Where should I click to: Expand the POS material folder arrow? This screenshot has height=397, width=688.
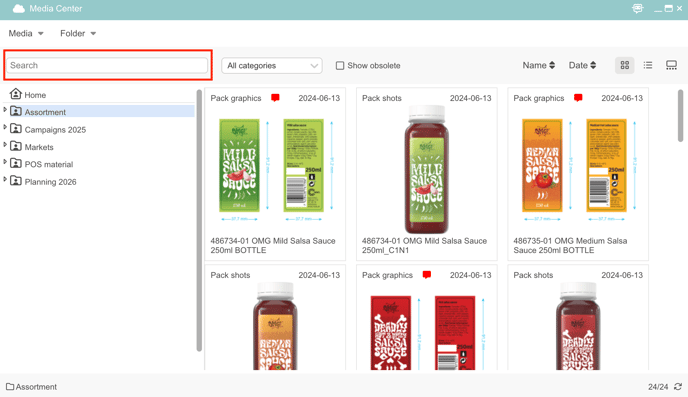[x=5, y=162]
